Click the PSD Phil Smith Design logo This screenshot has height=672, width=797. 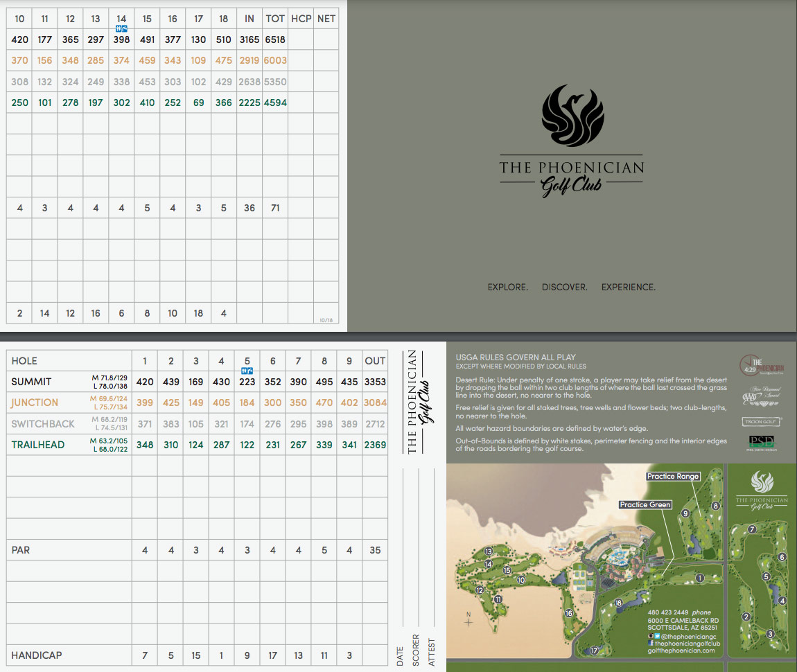(761, 443)
